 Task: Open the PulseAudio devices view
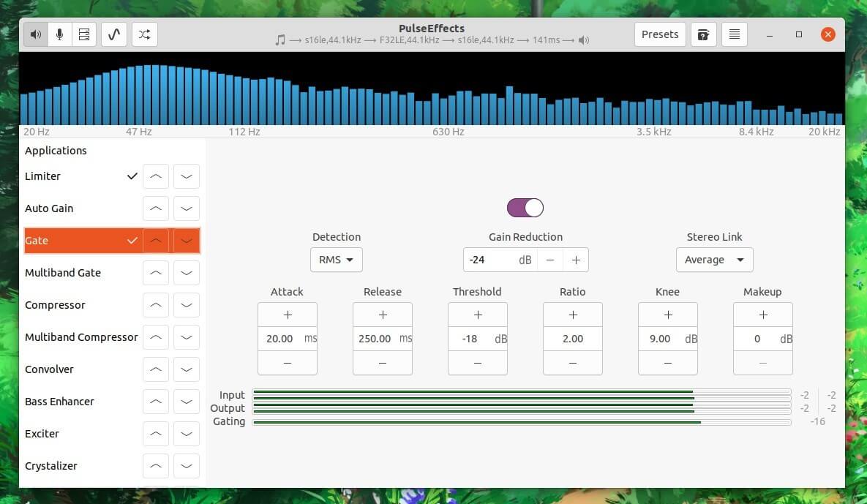(84, 34)
